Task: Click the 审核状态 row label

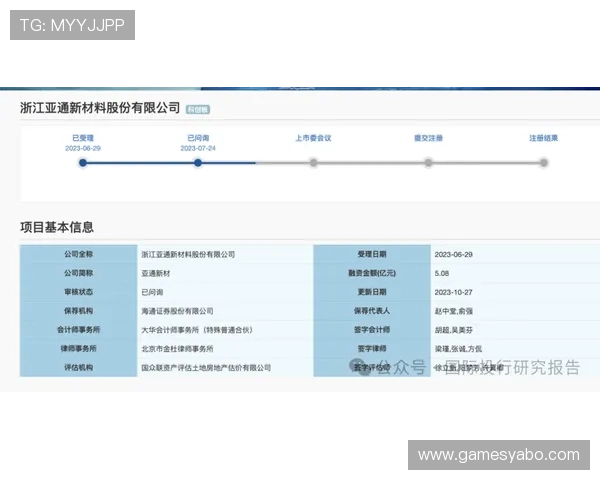Action: 78,292
